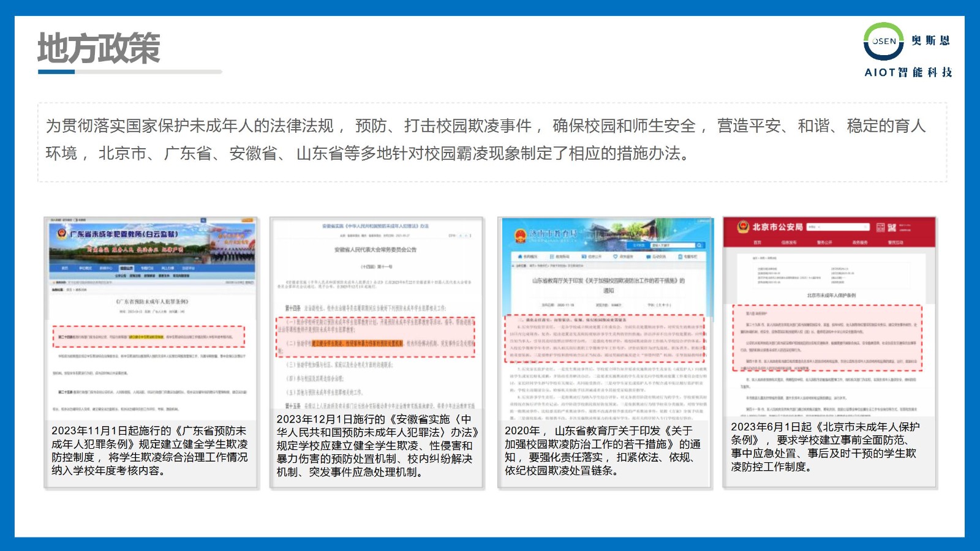The image size is (980, 551).
Task: Click the 北京市未成年人保护条例 document title
Action: pyautogui.click(x=831, y=296)
